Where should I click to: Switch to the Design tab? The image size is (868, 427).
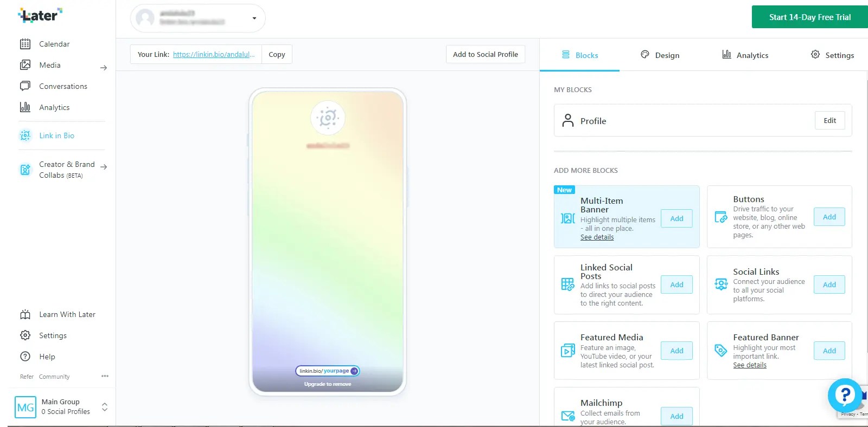(660, 55)
